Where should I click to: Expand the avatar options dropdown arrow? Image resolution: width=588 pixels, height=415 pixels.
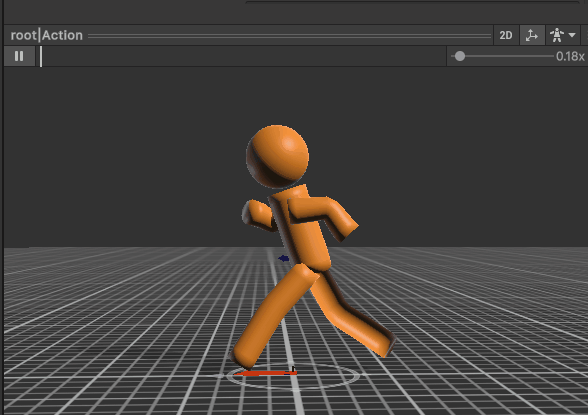click(x=572, y=35)
